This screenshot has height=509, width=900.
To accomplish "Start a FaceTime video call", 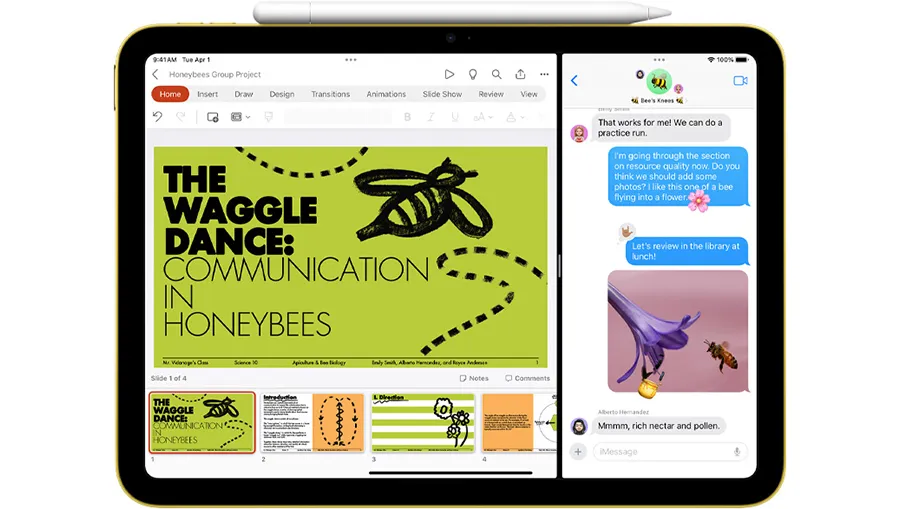I will click(740, 80).
